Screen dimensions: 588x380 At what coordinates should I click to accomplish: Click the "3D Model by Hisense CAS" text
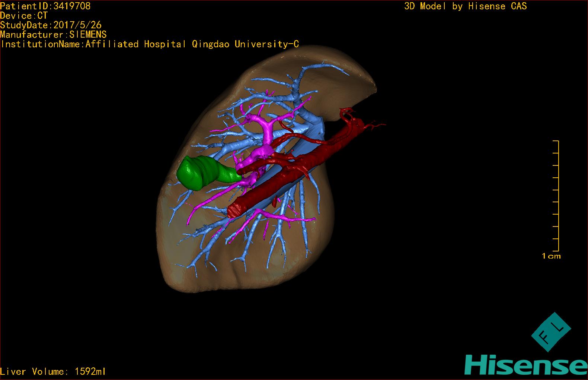(x=466, y=6)
